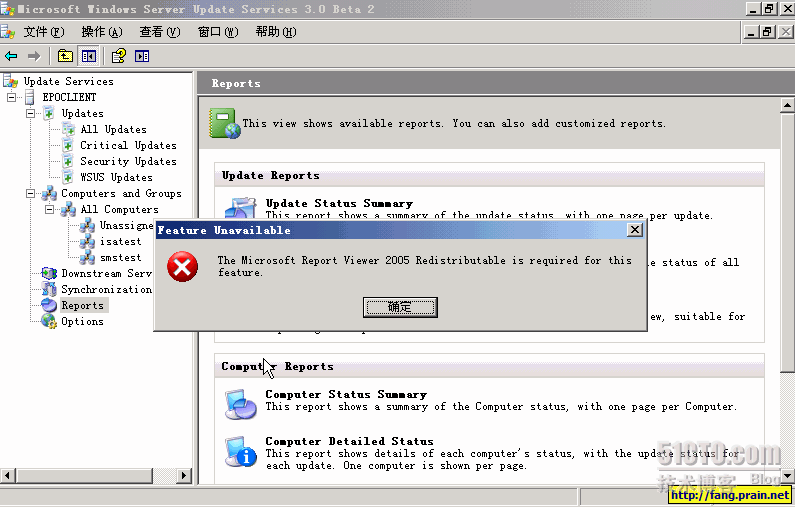Collapse the EPOCLIENT tree node
Screen dimensions: 795x507
11,97
